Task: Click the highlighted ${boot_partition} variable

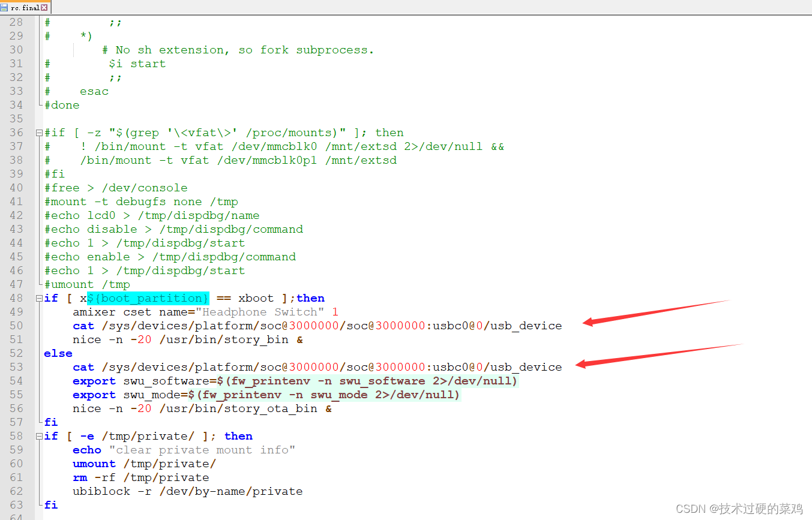Action: pos(148,298)
